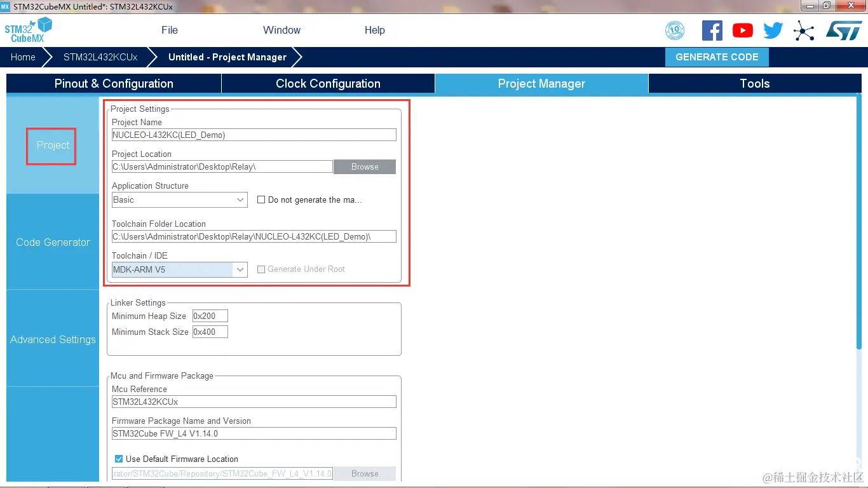Switch to Pinout & Configuration tab
This screenshot has height=488, width=868.
[114, 83]
